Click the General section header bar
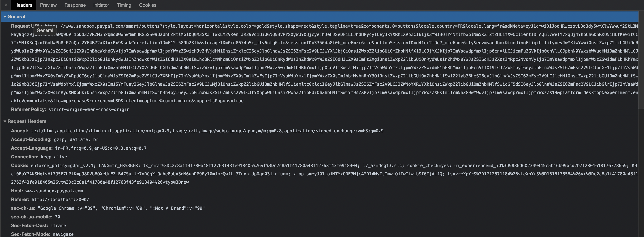This screenshot has width=644, height=237. point(300,17)
